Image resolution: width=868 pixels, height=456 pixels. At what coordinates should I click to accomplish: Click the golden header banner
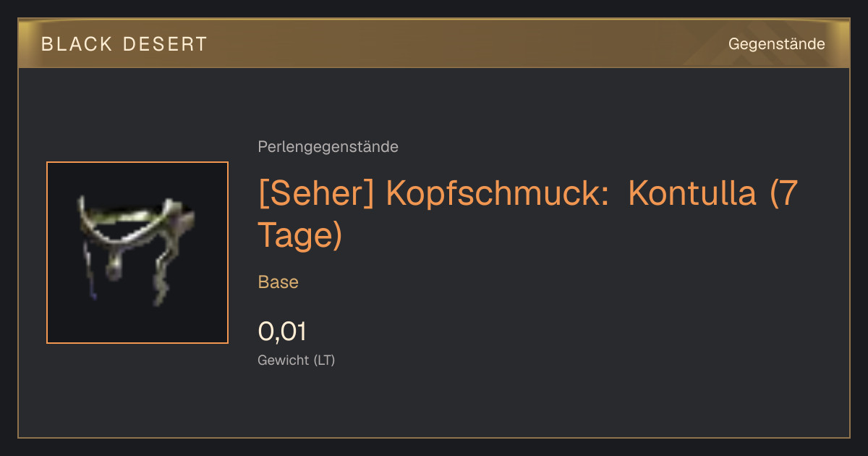tap(434, 43)
